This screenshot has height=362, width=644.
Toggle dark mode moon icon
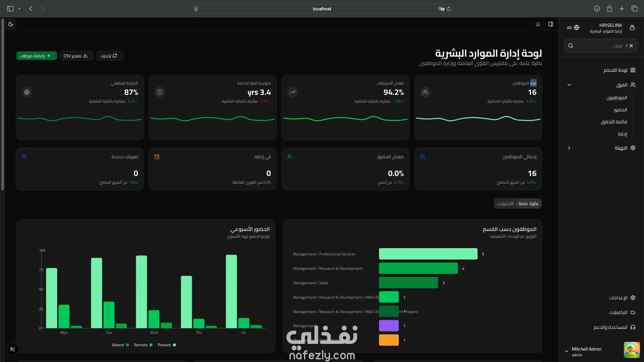coord(11,24)
